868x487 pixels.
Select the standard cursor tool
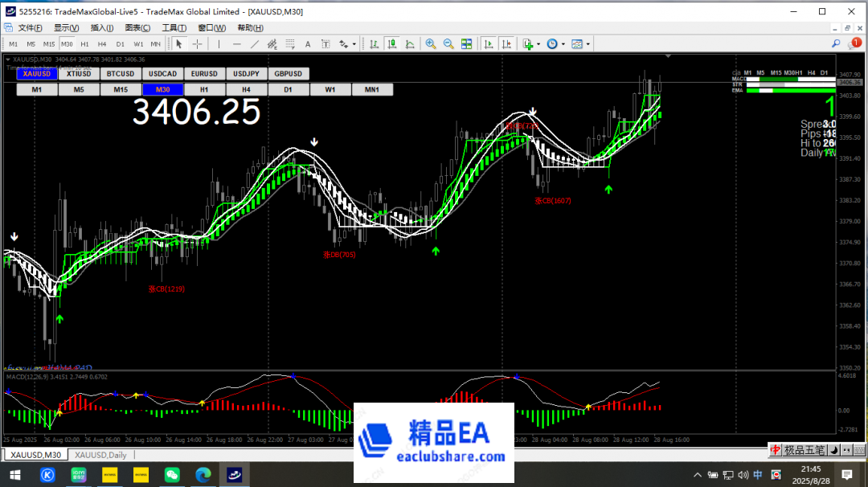pyautogui.click(x=180, y=44)
